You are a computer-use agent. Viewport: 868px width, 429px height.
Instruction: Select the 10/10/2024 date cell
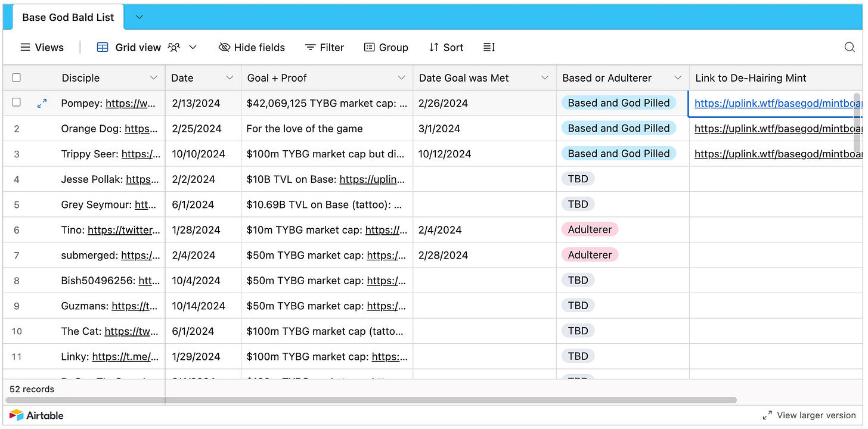pos(203,154)
